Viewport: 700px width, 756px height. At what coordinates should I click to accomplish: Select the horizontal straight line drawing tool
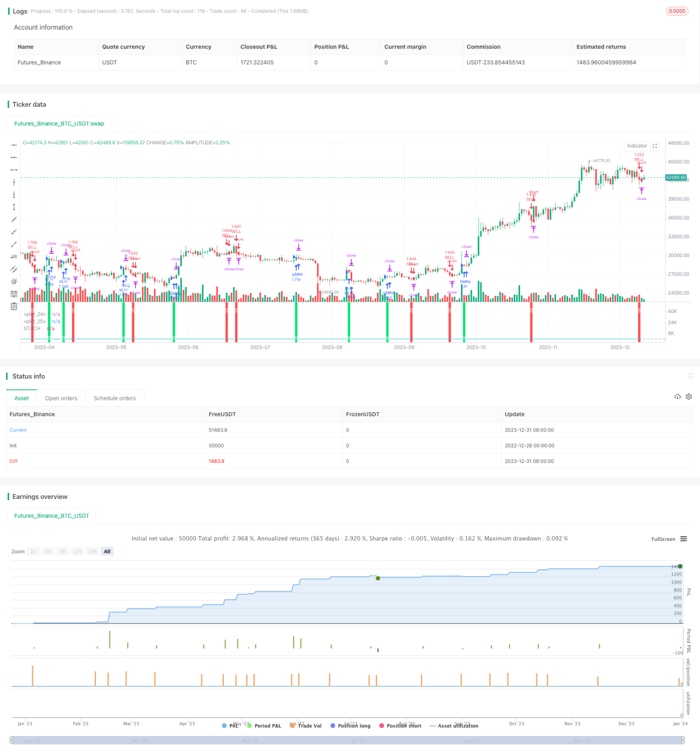14,145
